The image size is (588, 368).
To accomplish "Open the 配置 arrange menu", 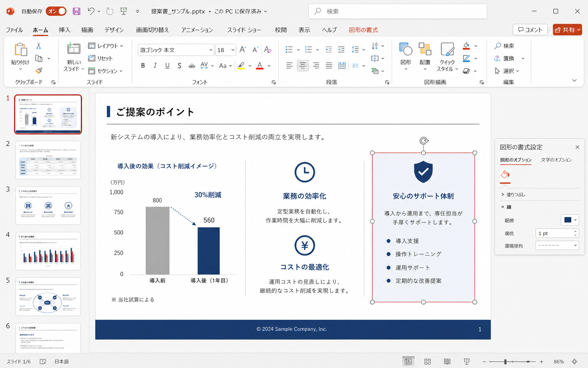I will pyautogui.click(x=425, y=57).
